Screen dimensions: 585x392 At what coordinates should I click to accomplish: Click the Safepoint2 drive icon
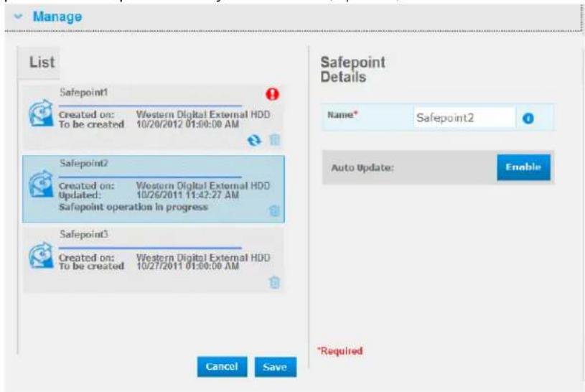(x=41, y=185)
